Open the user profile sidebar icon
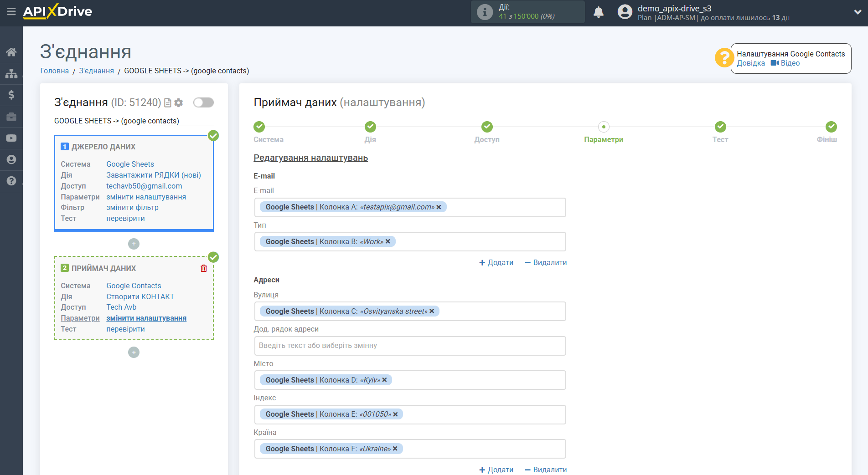The height and width of the screenshot is (475, 868). (x=11, y=159)
